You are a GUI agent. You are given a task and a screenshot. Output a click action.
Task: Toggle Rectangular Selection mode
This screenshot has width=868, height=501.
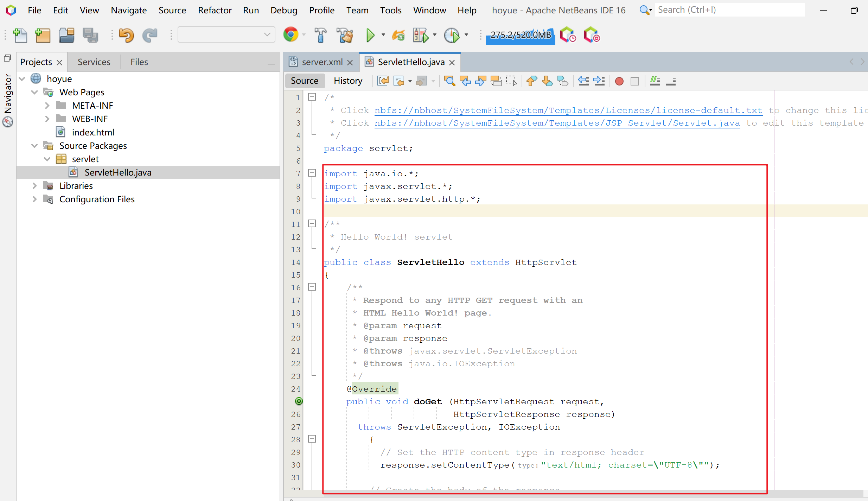[x=511, y=81]
